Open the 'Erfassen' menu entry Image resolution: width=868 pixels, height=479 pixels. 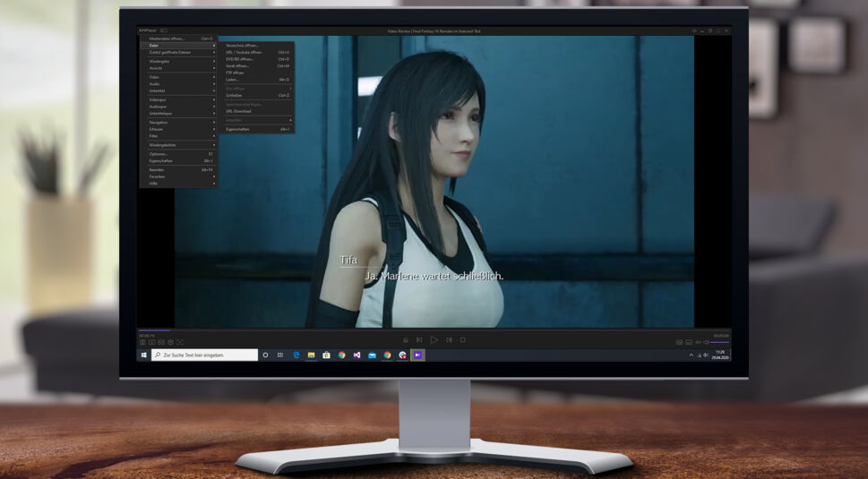[179, 129]
